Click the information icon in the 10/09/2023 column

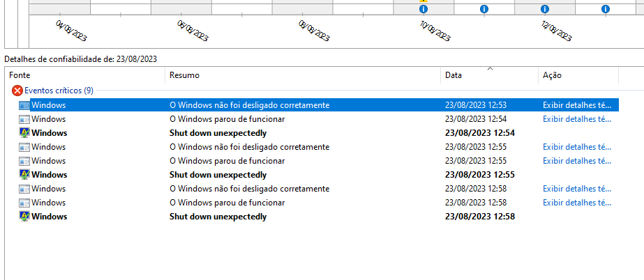click(424, 9)
